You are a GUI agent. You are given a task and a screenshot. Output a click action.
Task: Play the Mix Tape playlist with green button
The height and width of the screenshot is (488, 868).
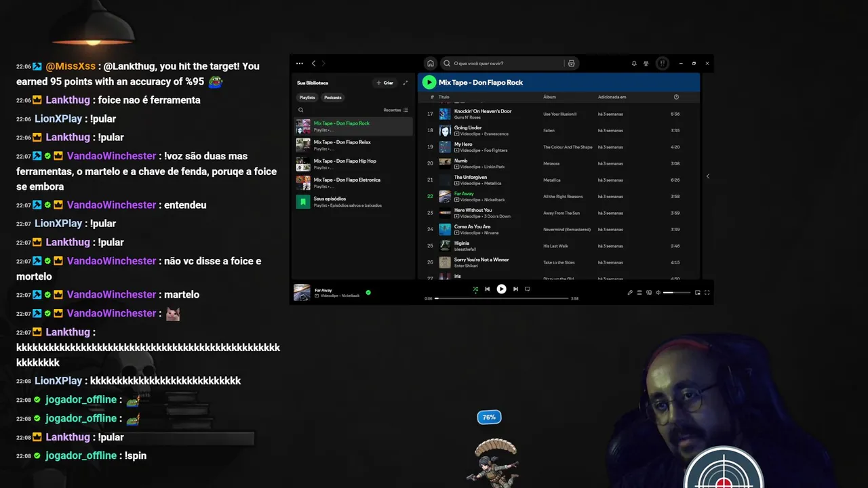pyautogui.click(x=429, y=82)
